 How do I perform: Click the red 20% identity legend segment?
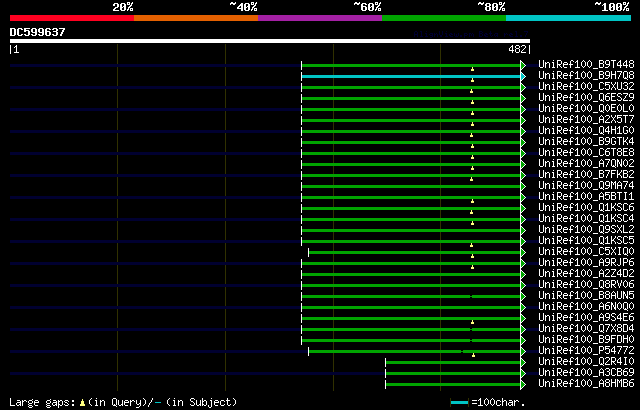(x=72, y=18)
